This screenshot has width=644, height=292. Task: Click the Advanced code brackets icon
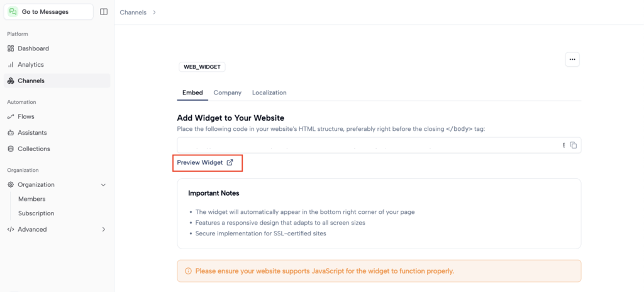click(11, 230)
